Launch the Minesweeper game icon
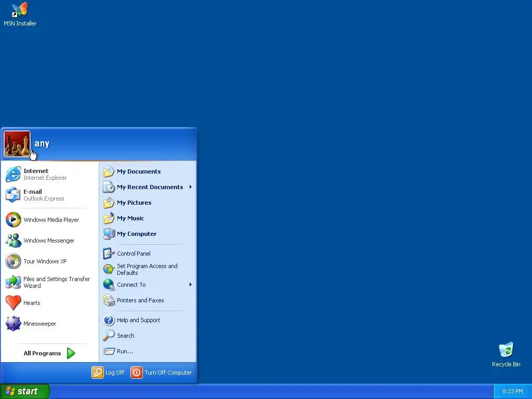The image size is (532, 399). click(13, 324)
